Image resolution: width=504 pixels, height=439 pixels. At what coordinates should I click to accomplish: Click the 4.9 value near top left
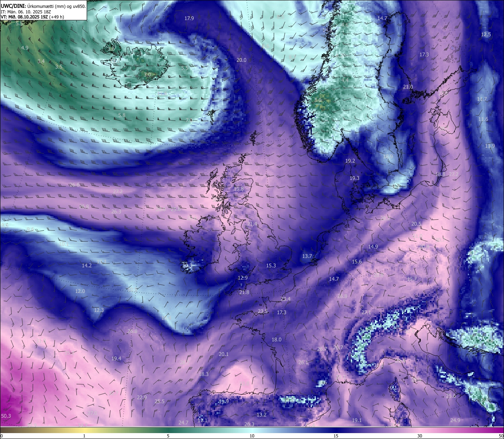[x=25, y=48]
